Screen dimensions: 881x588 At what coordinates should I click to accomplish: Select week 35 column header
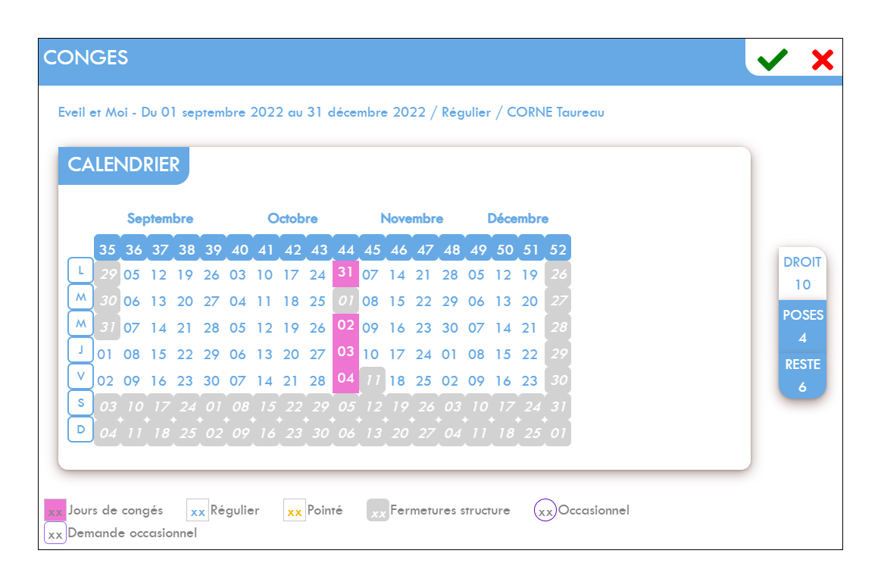point(108,249)
